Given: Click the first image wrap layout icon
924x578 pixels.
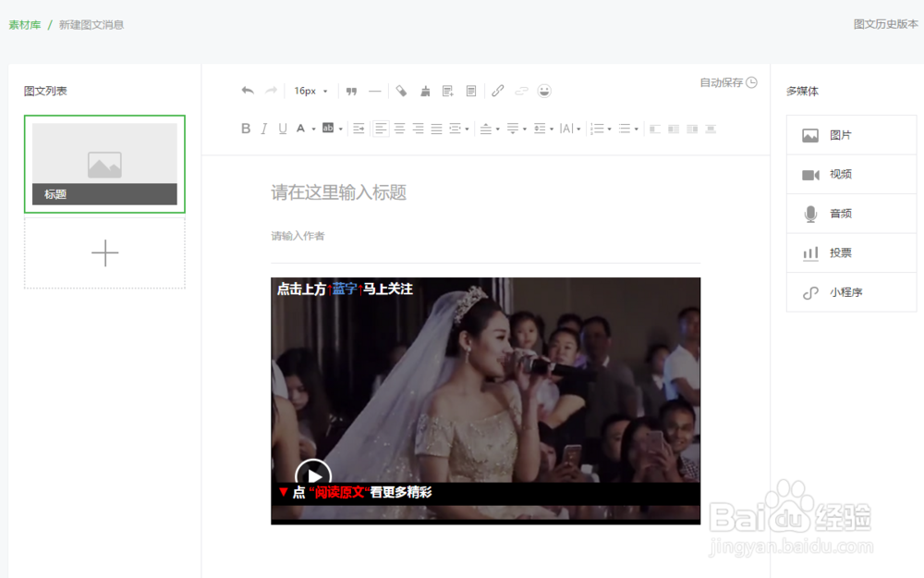Looking at the screenshot, I should 655,129.
